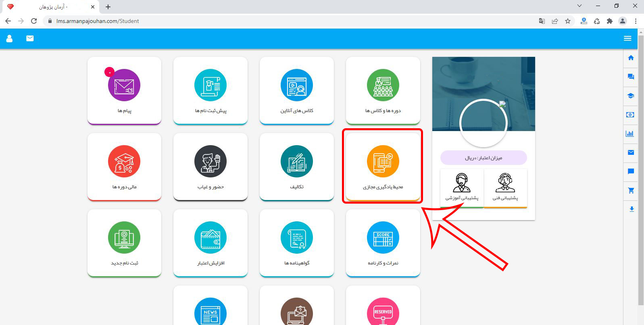Open the Messages (پیام ها) tile
Screen dimensions: 644x325
click(x=124, y=90)
